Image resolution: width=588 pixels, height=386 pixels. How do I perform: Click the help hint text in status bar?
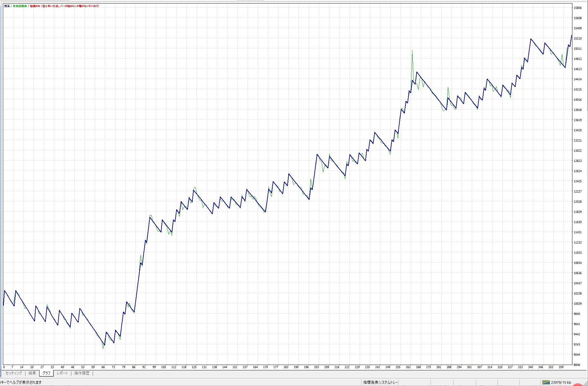tap(21, 382)
